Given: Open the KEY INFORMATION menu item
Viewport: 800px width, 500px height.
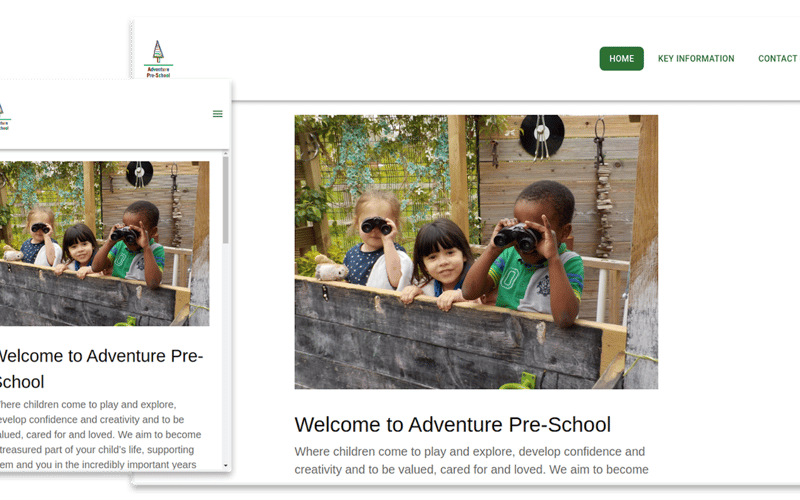Looking at the screenshot, I should pyautogui.click(x=696, y=59).
